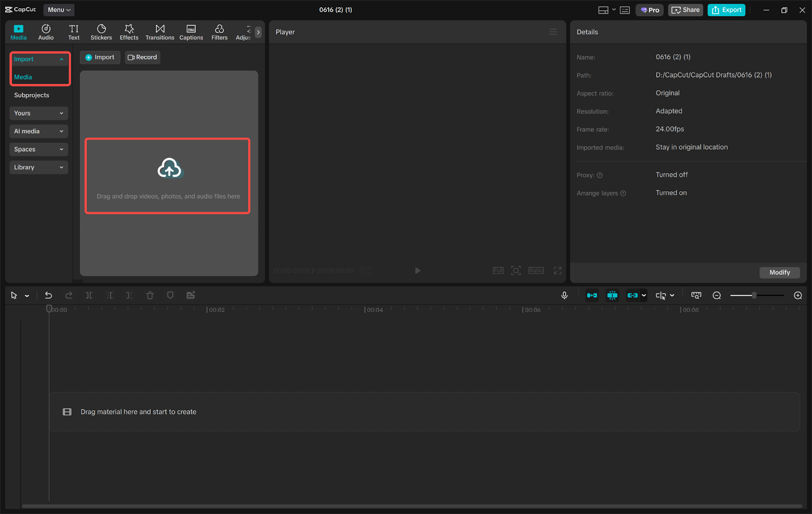Click the Pro upgrade button
Image resolution: width=812 pixels, height=514 pixels.
pos(650,10)
